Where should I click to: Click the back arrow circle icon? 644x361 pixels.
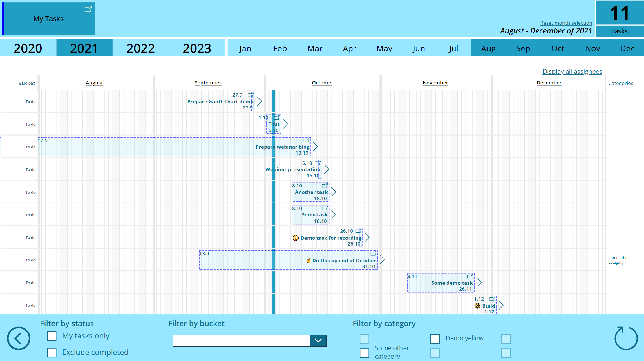pyautogui.click(x=19, y=338)
